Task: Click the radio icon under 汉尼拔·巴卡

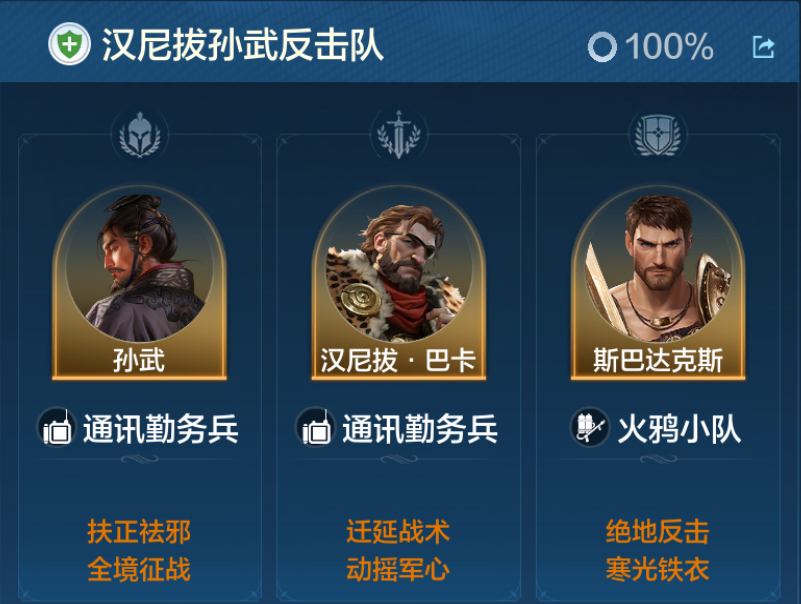Action: (316, 427)
